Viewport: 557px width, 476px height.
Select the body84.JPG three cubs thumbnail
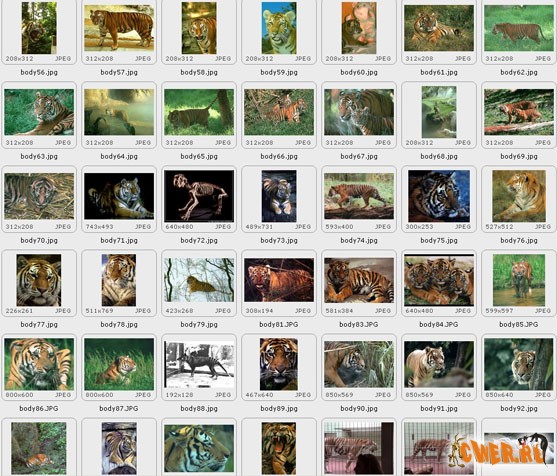[439, 280]
